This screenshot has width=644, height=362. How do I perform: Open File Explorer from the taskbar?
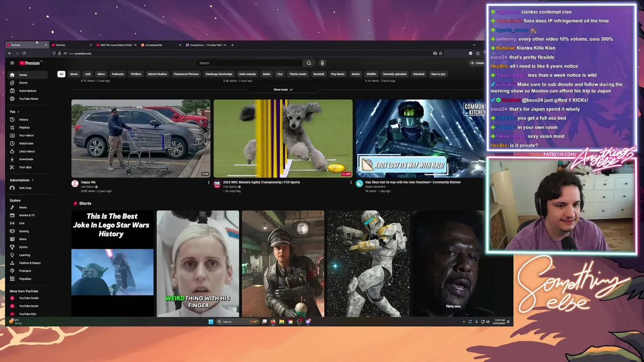282,322
